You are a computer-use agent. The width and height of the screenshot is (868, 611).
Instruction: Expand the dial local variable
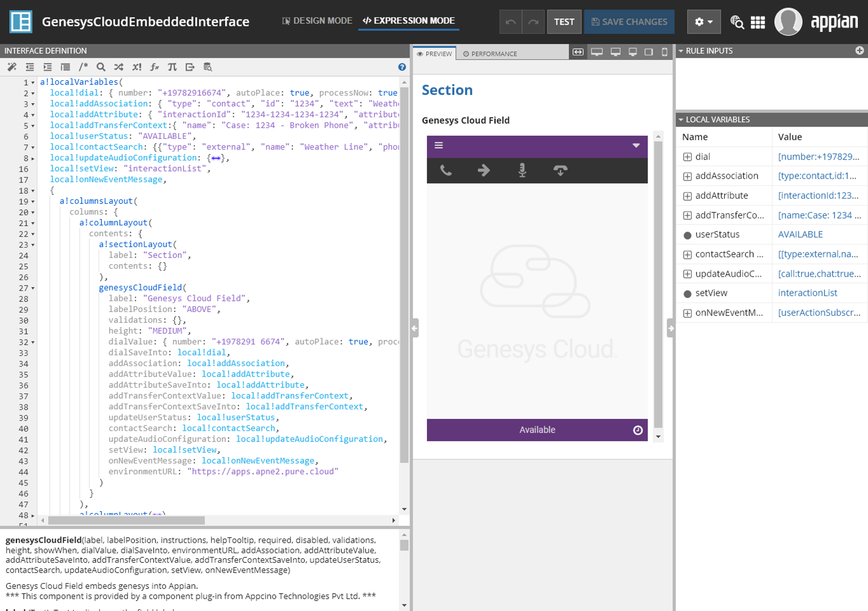(x=687, y=157)
